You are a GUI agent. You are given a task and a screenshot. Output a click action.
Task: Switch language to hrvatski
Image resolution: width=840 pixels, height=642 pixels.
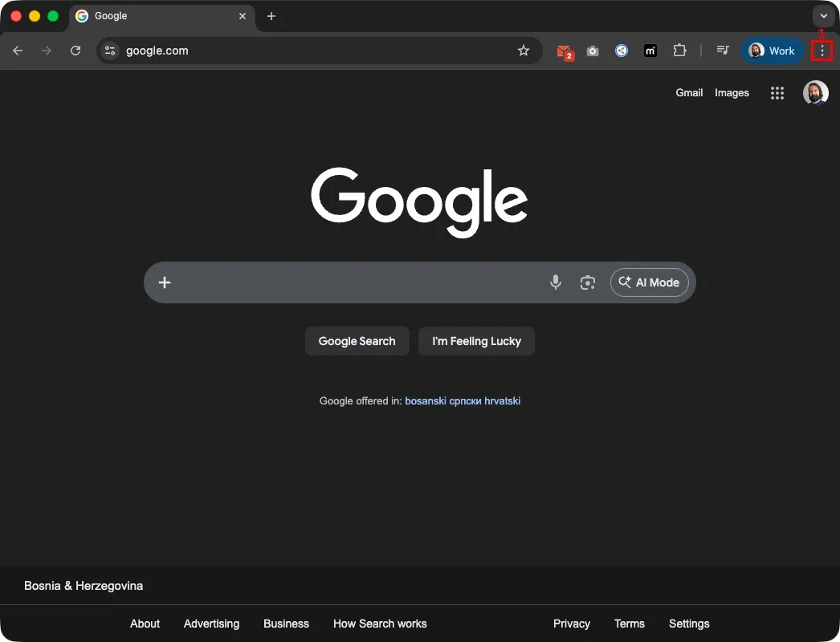click(x=502, y=401)
